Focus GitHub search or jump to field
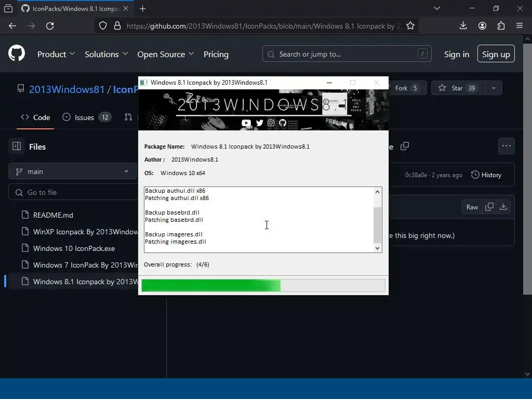The image size is (532, 399). coord(347,54)
